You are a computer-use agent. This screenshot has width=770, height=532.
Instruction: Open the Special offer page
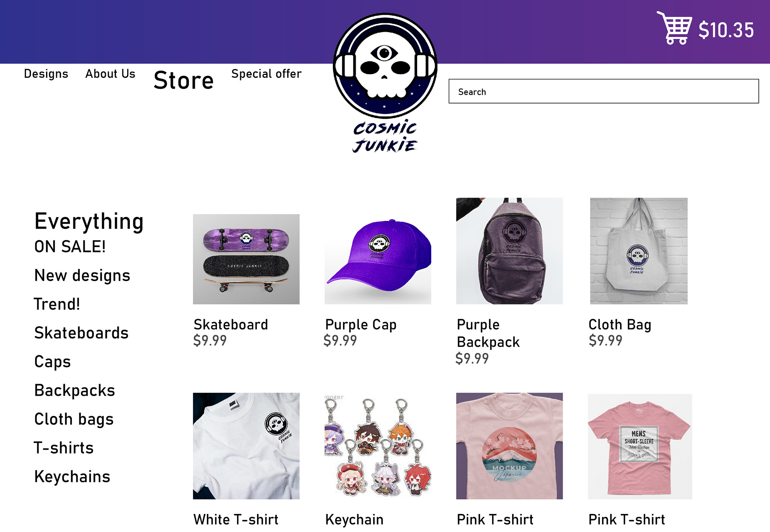pyautogui.click(x=266, y=74)
